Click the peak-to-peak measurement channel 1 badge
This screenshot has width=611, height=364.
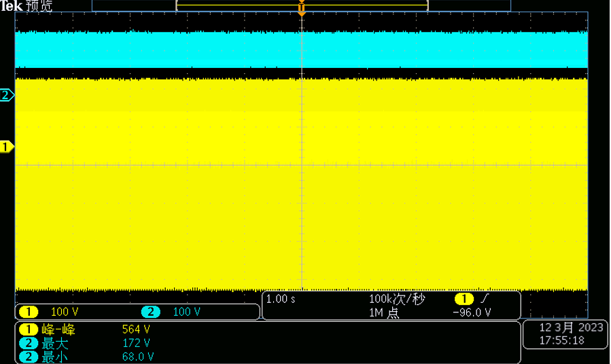(29, 330)
